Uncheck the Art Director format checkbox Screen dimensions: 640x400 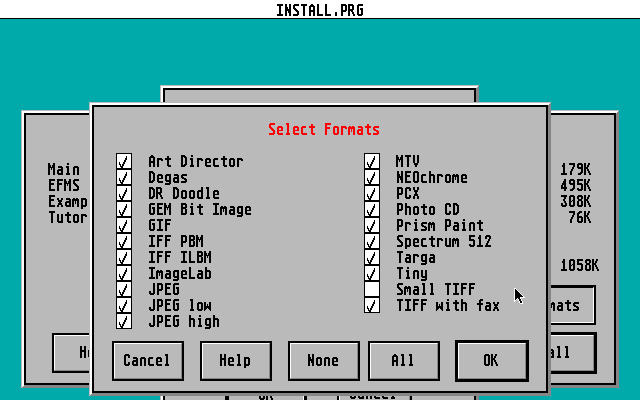click(x=124, y=161)
